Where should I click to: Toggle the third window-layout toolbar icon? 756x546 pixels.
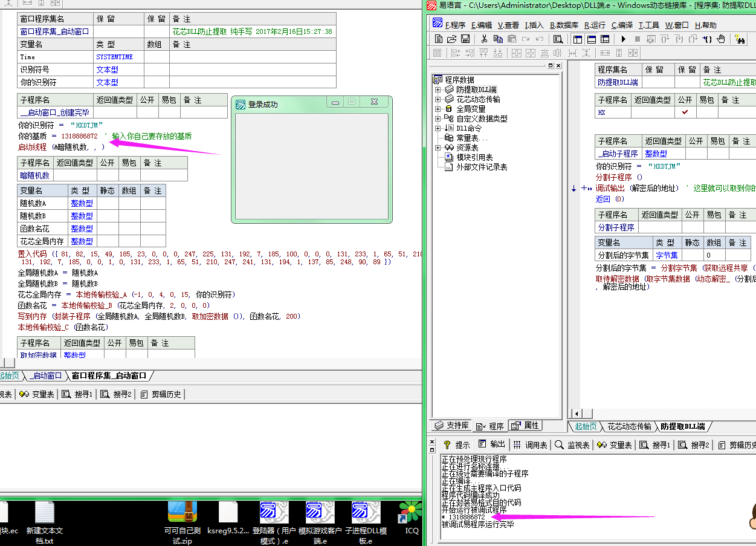click(604, 39)
